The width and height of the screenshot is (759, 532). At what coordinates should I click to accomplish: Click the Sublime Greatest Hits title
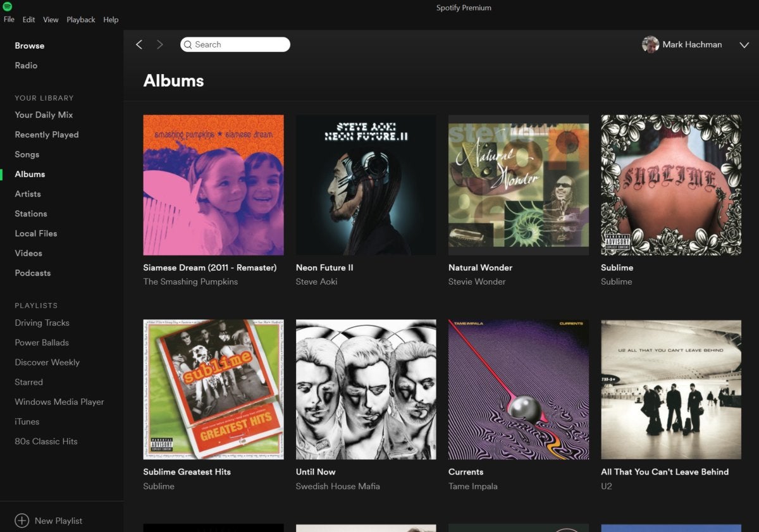pos(187,472)
